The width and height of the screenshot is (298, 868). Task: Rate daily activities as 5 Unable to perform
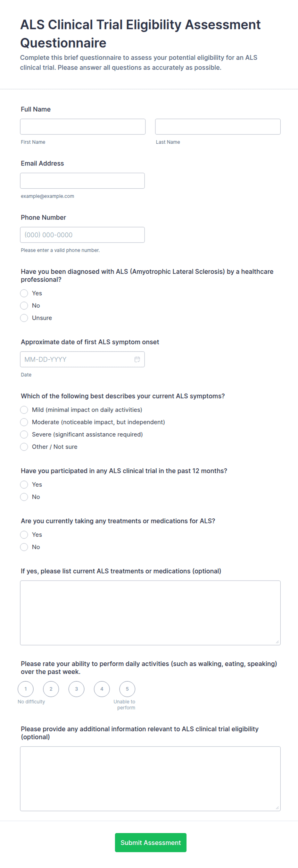click(127, 689)
